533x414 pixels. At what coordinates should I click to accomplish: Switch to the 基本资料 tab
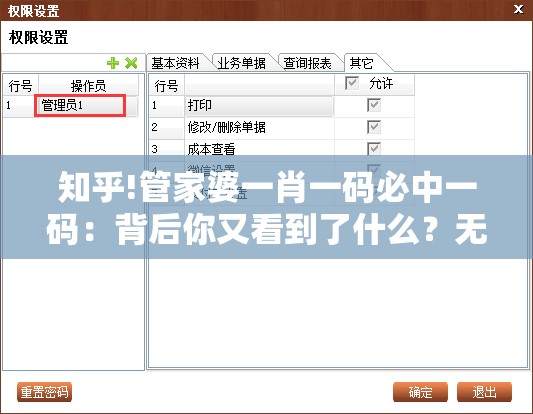(176, 63)
